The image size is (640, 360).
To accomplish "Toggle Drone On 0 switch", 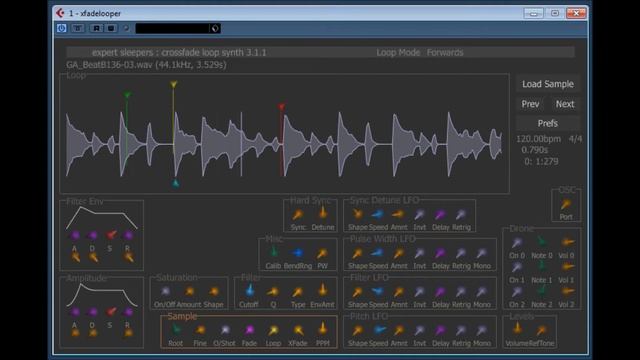I will coord(517,242).
